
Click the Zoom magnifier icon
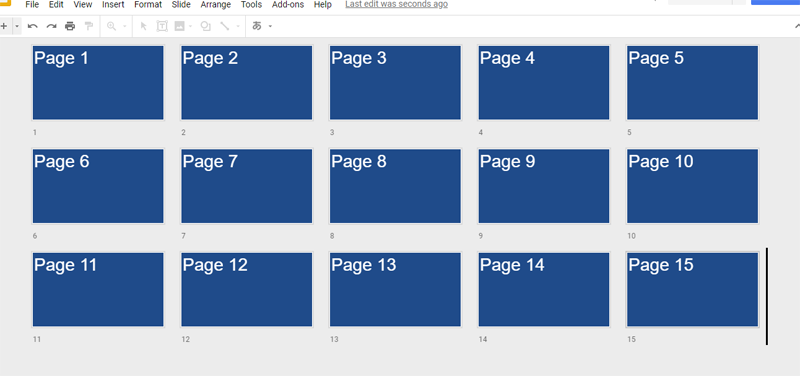[112, 26]
